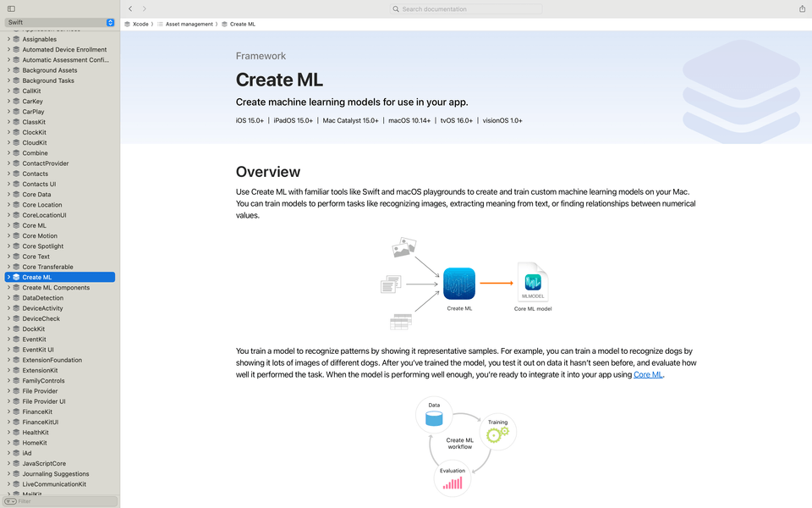Select Automatic Assessment Confi... in sidebar
The width and height of the screenshot is (812, 508).
tap(65, 60)
